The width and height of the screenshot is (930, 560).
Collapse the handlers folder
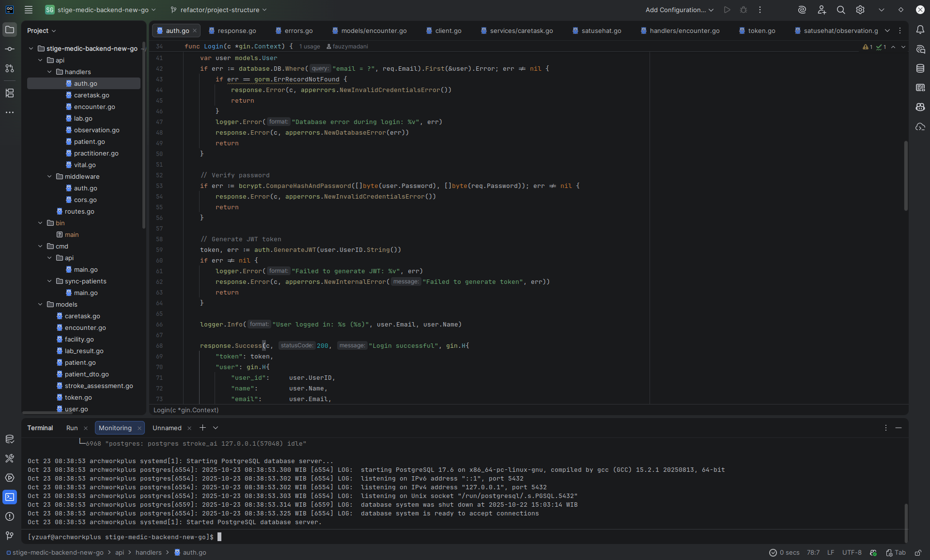49,72
